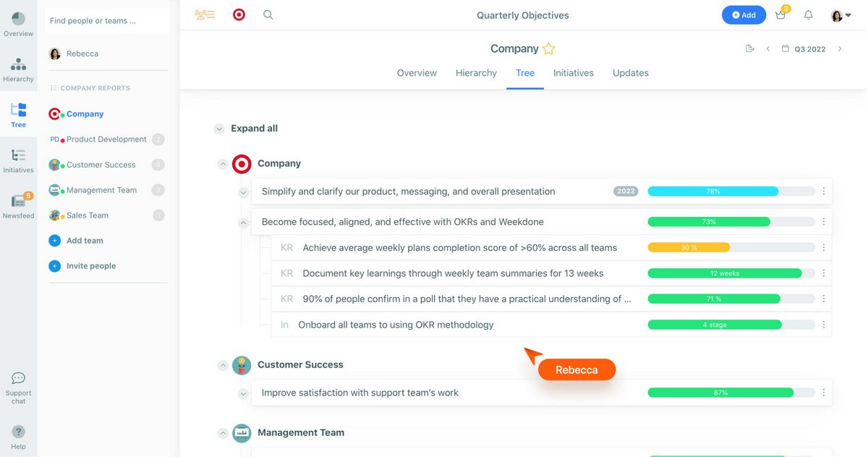Collapse the Customer Success section in the tree
Viewport: 868px width, 457px height.
coord(223,365)
